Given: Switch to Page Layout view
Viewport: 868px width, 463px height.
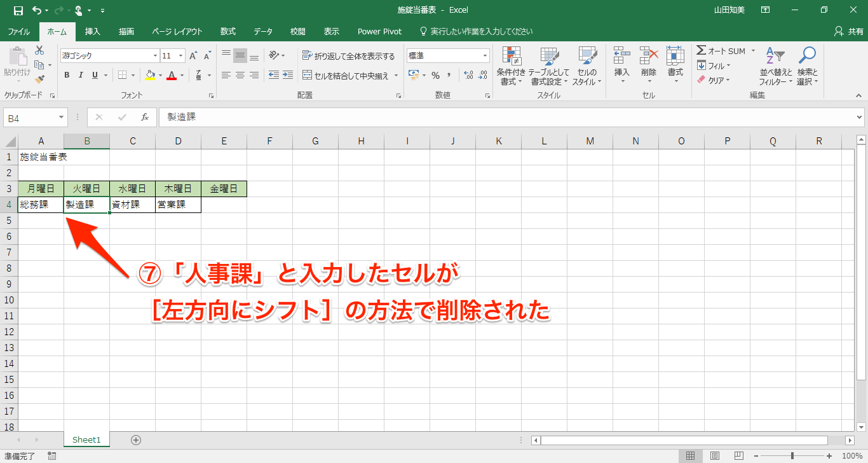Looking at the screenshot, I should pos(715,455).
